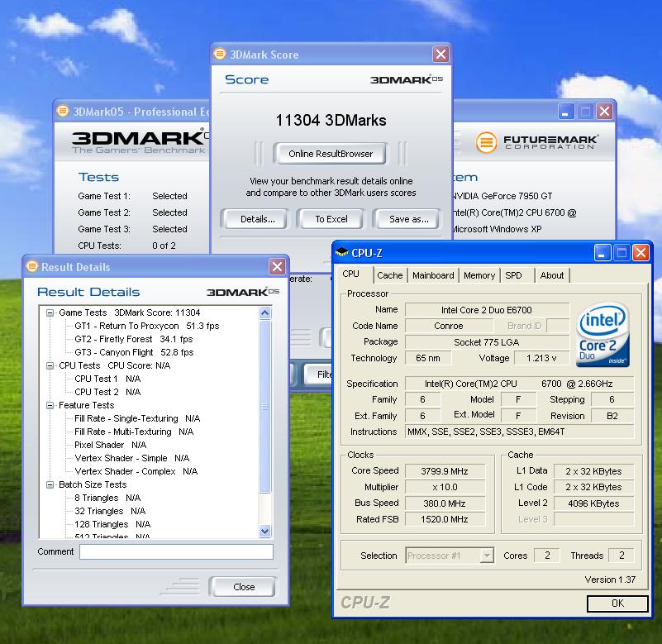662x644 pixels.
Task: Click the 3DMark Score title bar icon
Action: [x=220, y=54]
